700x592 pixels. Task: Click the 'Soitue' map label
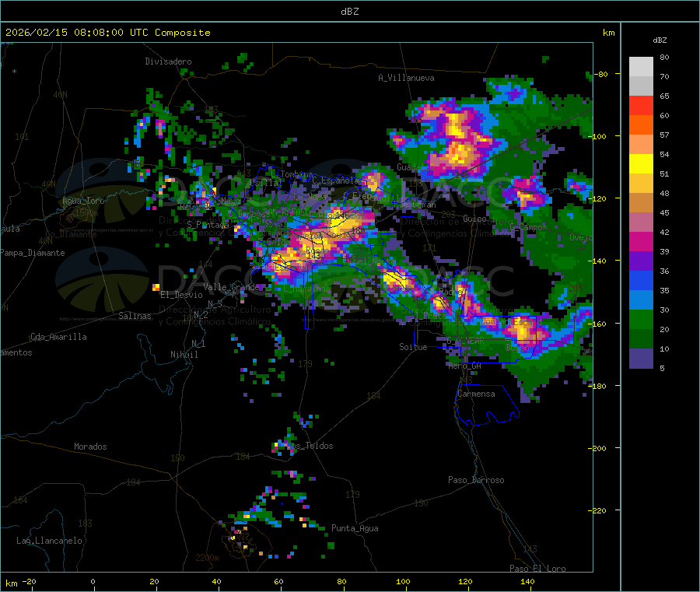(413, 347)
